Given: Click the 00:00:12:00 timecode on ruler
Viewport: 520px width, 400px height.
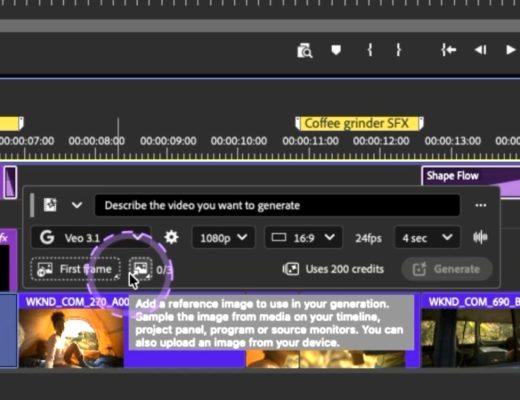Looking at the screenshot, I should pos(381,141).
